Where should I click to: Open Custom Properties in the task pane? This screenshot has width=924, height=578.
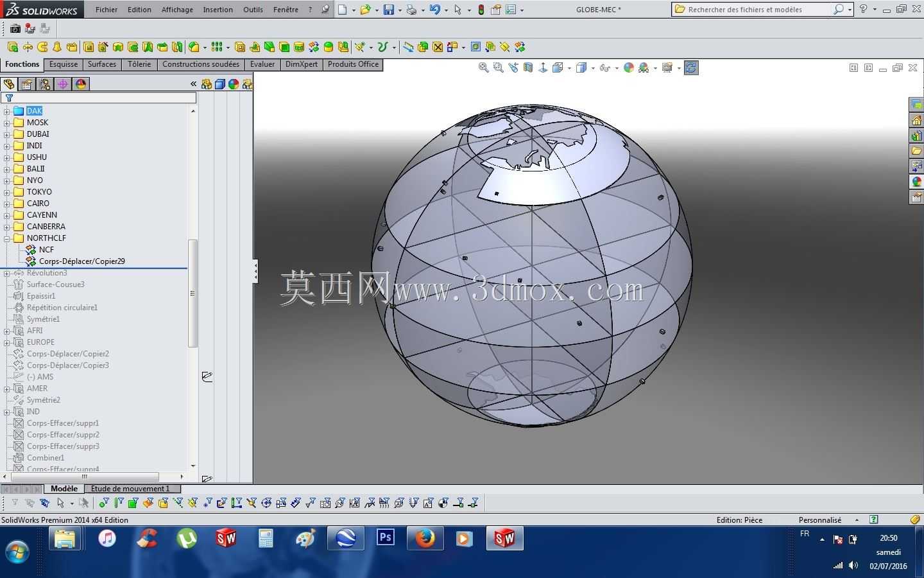coord(916,197)
